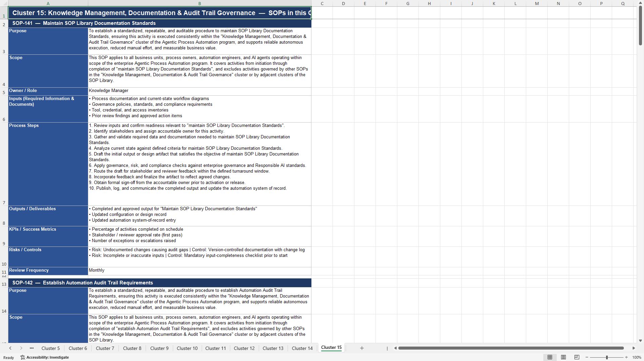The width and height of the screenshot is (644, 361).
Task: Open the Cluster 8 sheet
Action: coord(132,348)
